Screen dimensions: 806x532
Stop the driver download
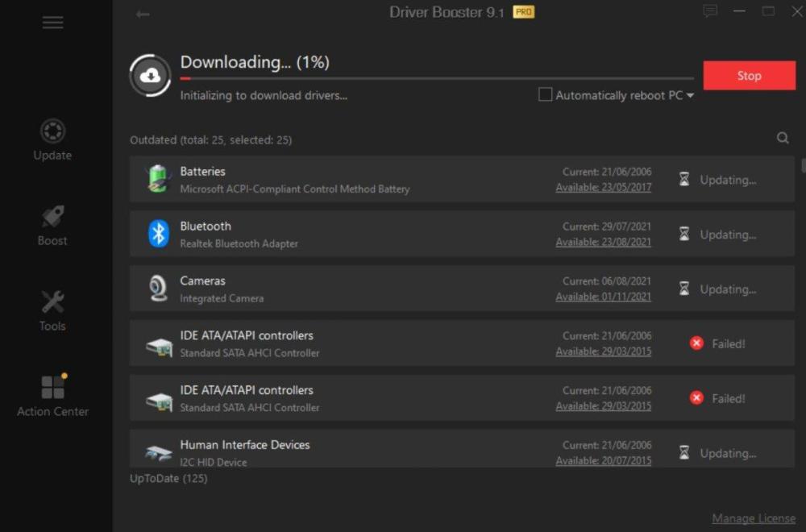[749, 76]
